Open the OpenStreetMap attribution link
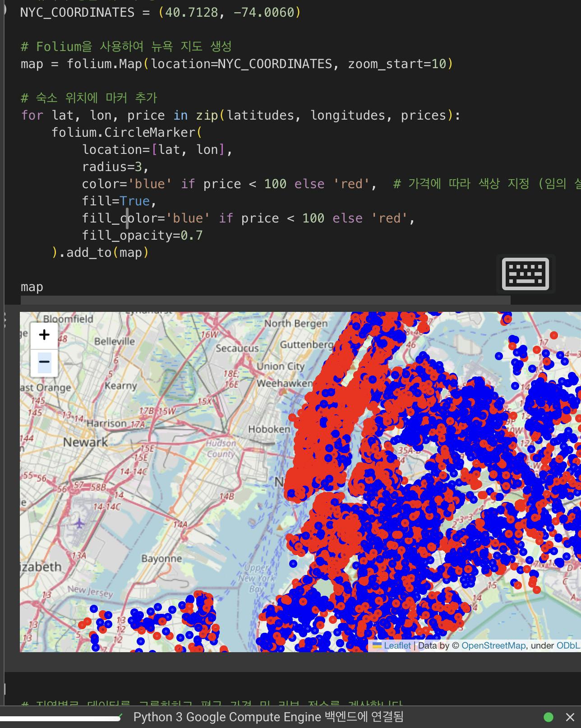 point(493,645)
